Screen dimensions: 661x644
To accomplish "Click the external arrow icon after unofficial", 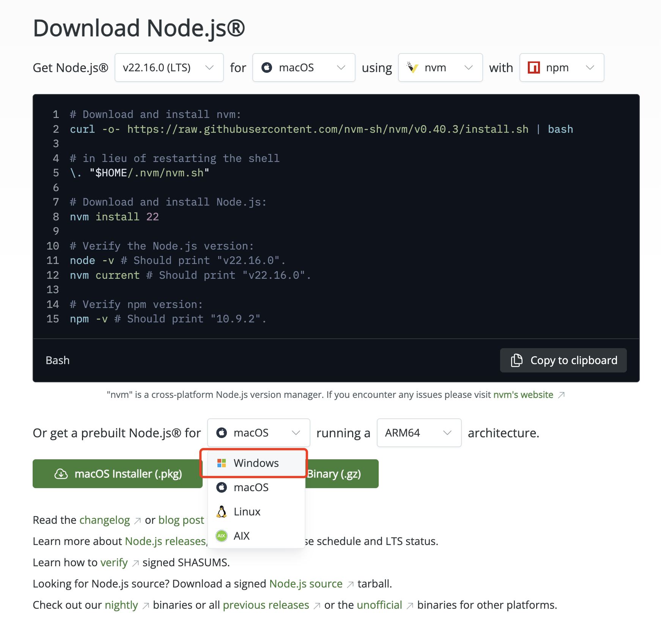I will coord(410,606).
